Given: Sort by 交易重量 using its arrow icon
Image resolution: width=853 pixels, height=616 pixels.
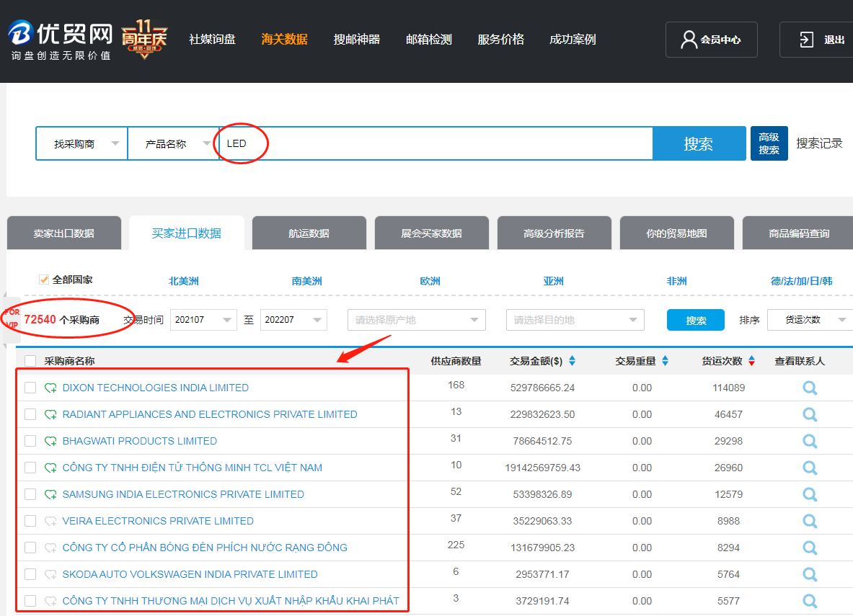Looking at the screenshot, I should (x=665, y=360).
